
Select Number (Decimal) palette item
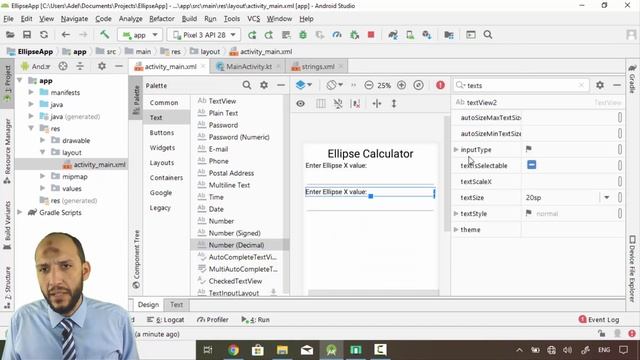point(236,245)
